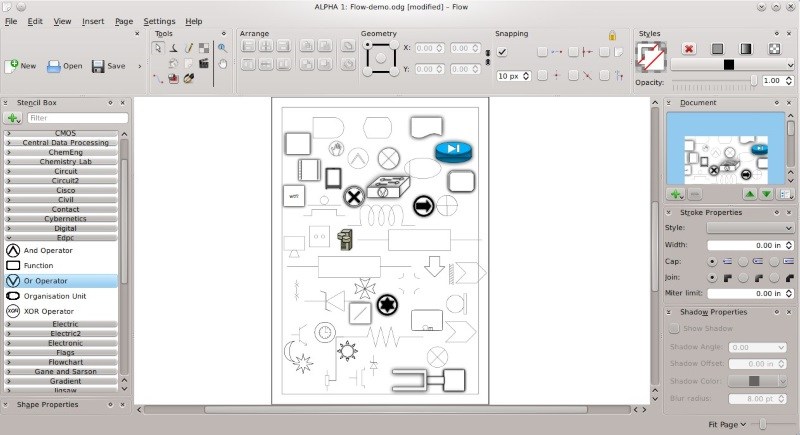Select the arrow pointer tool
Viewport: 800px width, 435px height.
point(158,47)
